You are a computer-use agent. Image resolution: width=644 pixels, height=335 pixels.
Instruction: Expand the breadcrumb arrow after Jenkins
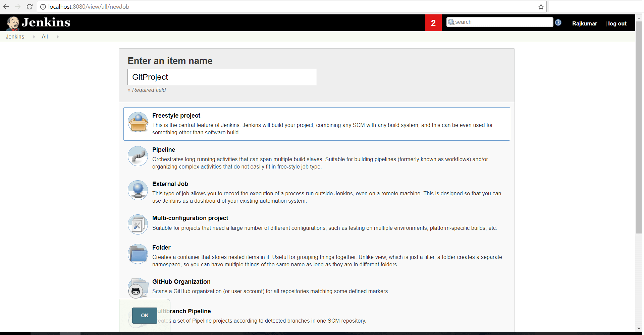coord(34,37)
